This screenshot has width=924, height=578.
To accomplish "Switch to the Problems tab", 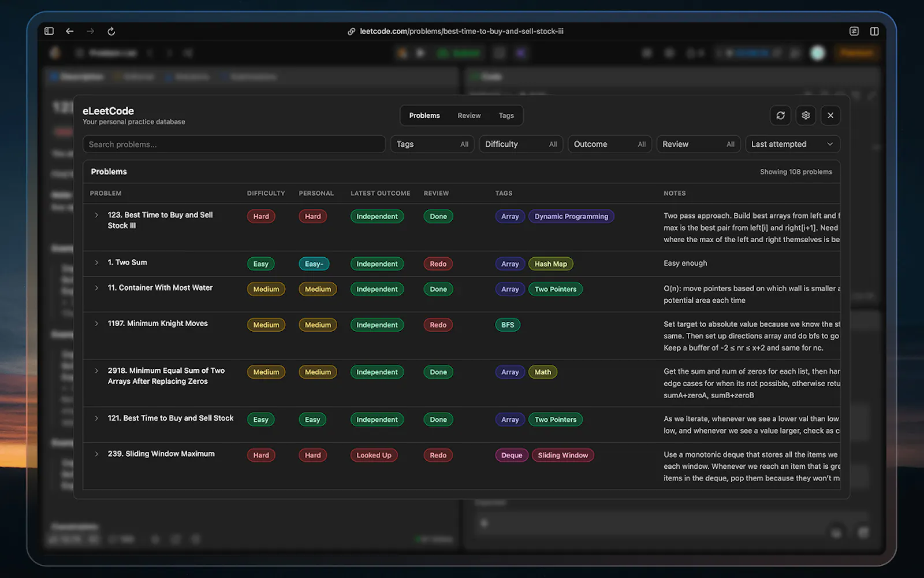I will click(x=424, y=116).
